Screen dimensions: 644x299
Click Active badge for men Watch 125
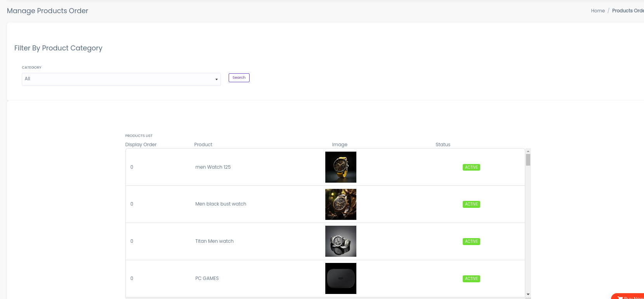[x=471, y=168]
